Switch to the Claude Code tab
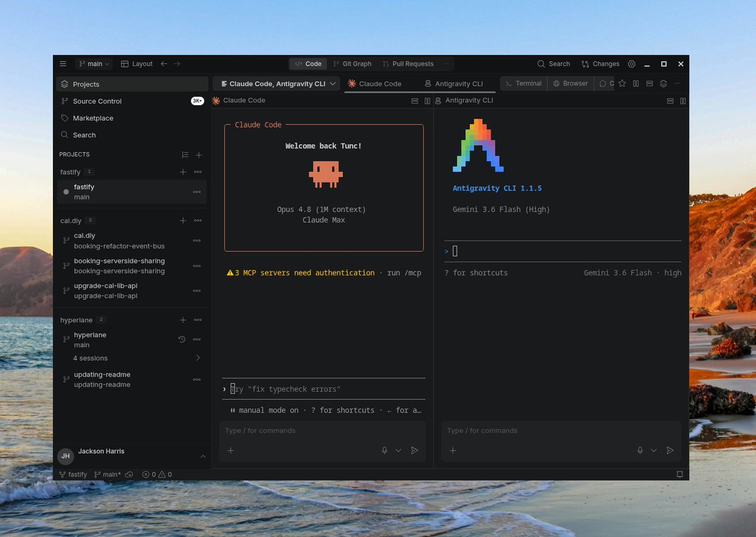The width and height of the screenshot is (756, 537). (375, 84)
